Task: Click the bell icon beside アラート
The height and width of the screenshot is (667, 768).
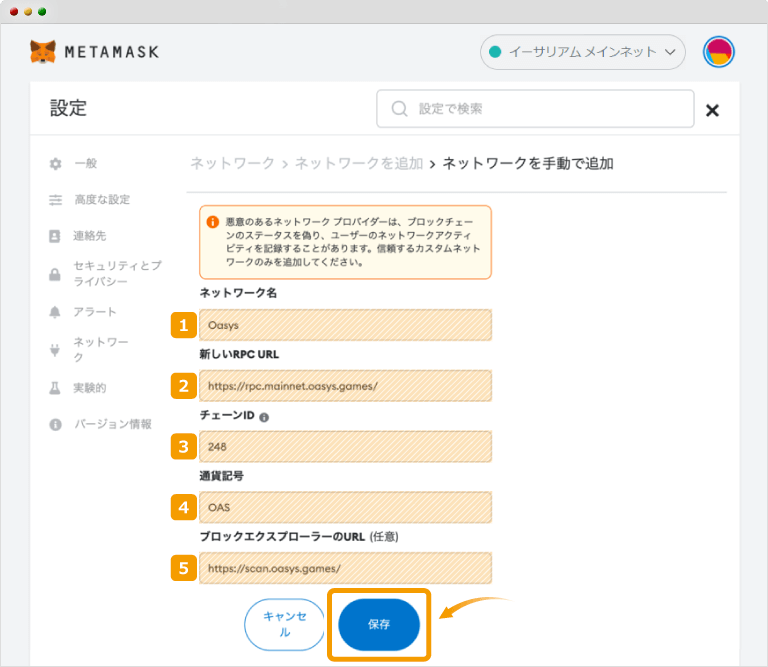Action: pos(55,312)
